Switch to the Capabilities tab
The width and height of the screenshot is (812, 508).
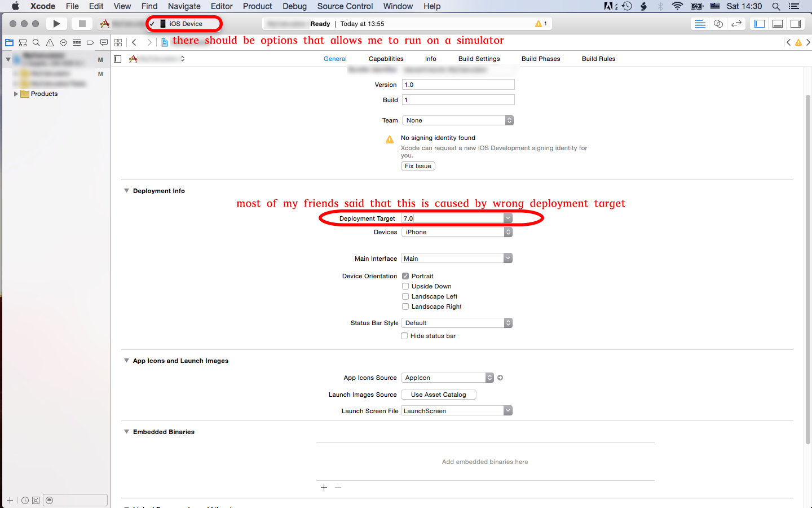tap(386, 59)
